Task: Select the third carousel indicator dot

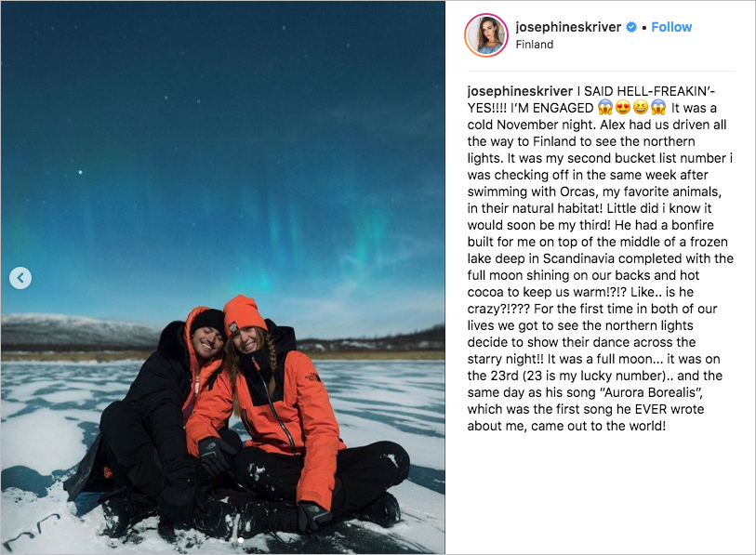Action: pyautogui.click(x=232, y=540)
